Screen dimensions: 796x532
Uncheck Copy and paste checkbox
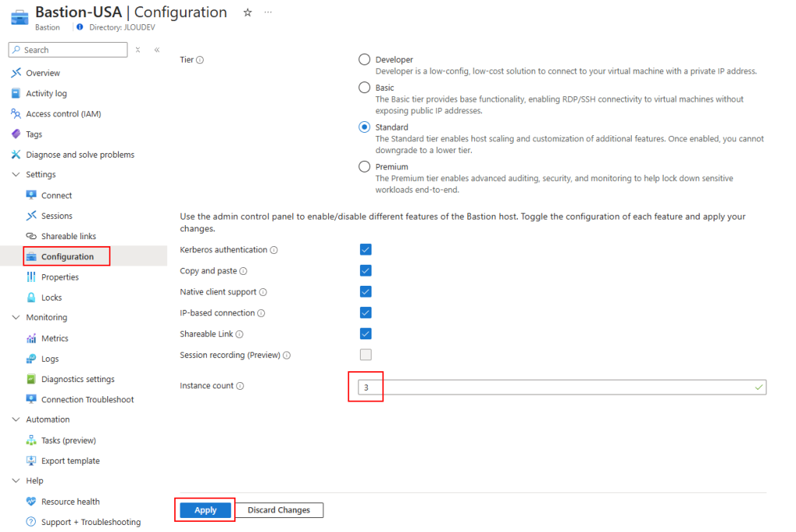pyautogui.click(x=365, y=270)
